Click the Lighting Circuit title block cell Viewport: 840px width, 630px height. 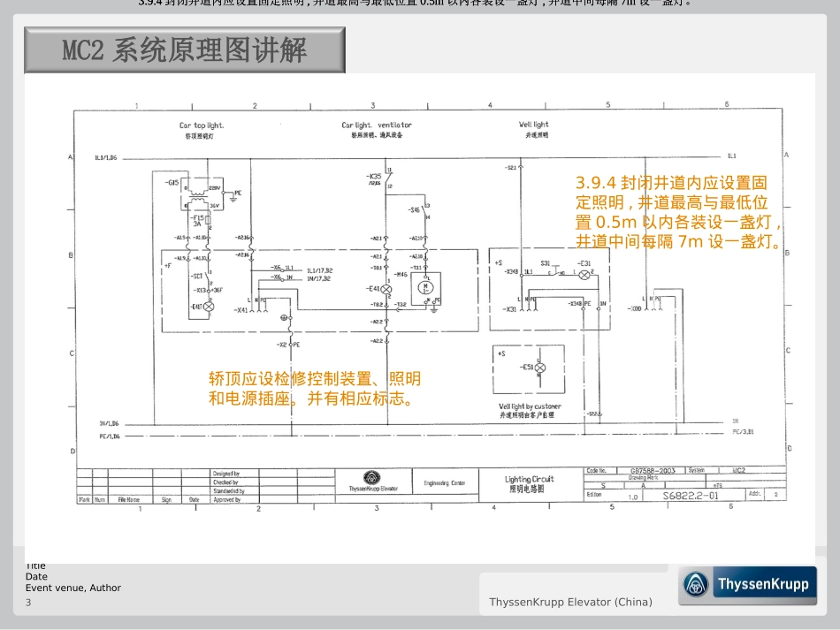[530, 484]
